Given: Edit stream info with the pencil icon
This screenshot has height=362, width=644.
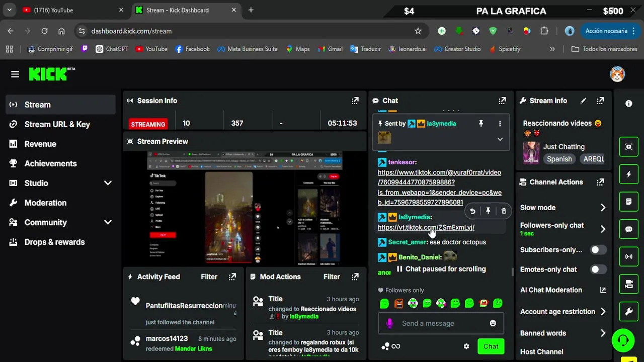Looking at the screenshot, I should point(583,101).
